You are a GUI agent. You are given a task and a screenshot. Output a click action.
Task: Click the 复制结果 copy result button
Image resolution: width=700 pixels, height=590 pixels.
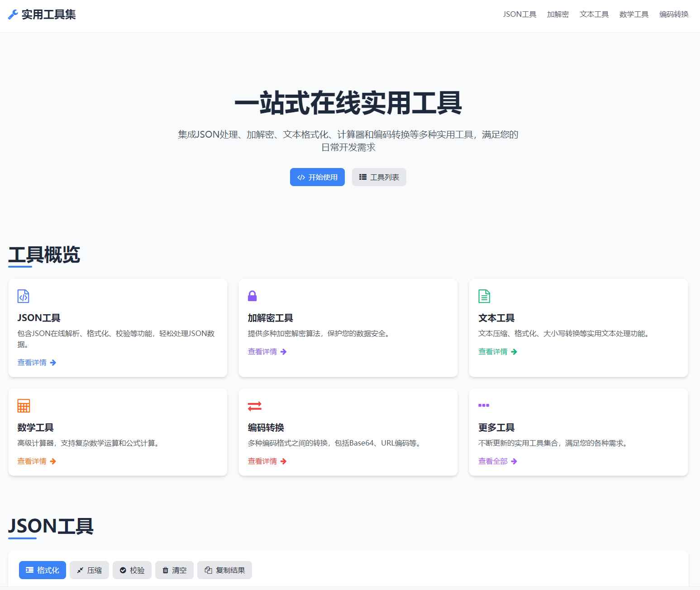coord(224,570)
